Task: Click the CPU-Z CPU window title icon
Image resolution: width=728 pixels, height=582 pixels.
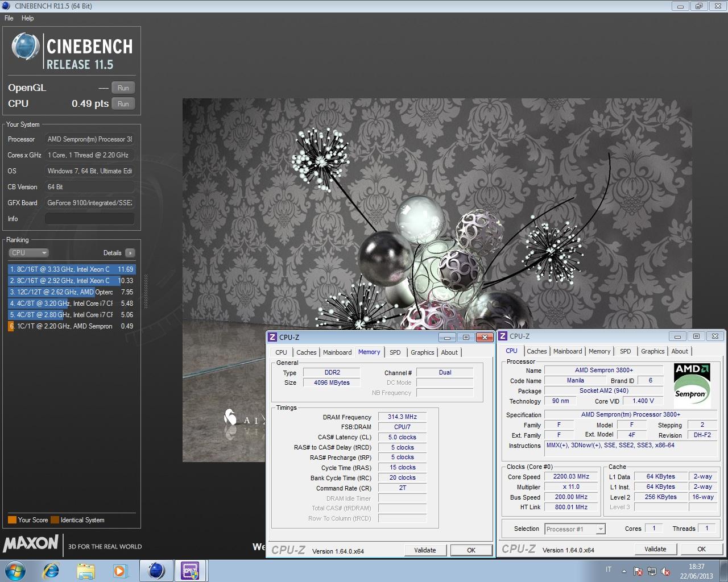Action: (503, 336)
